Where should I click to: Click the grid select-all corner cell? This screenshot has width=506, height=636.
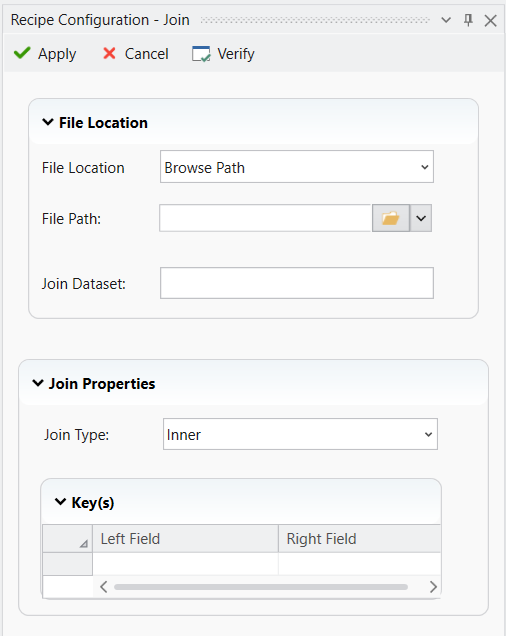[x=67, y=538]
